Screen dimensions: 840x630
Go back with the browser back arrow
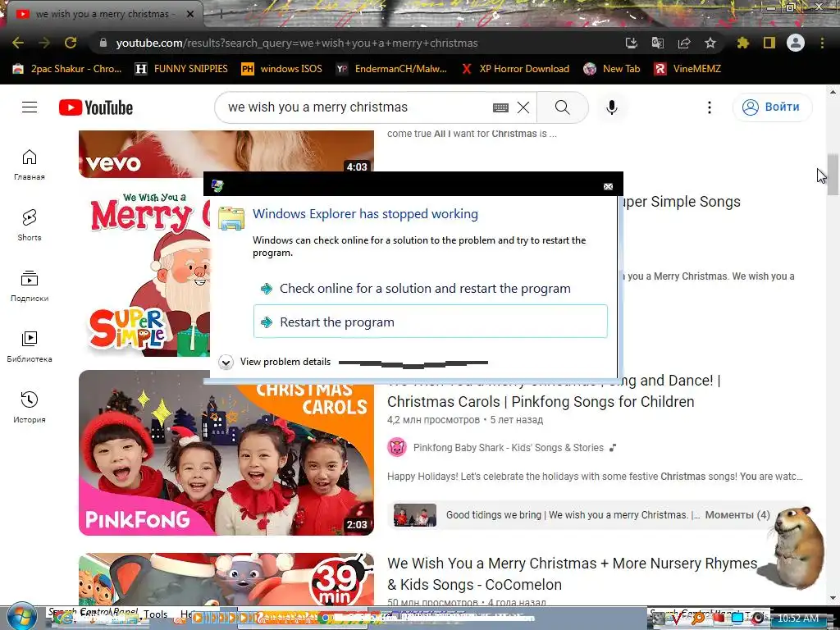pos(18,43)
